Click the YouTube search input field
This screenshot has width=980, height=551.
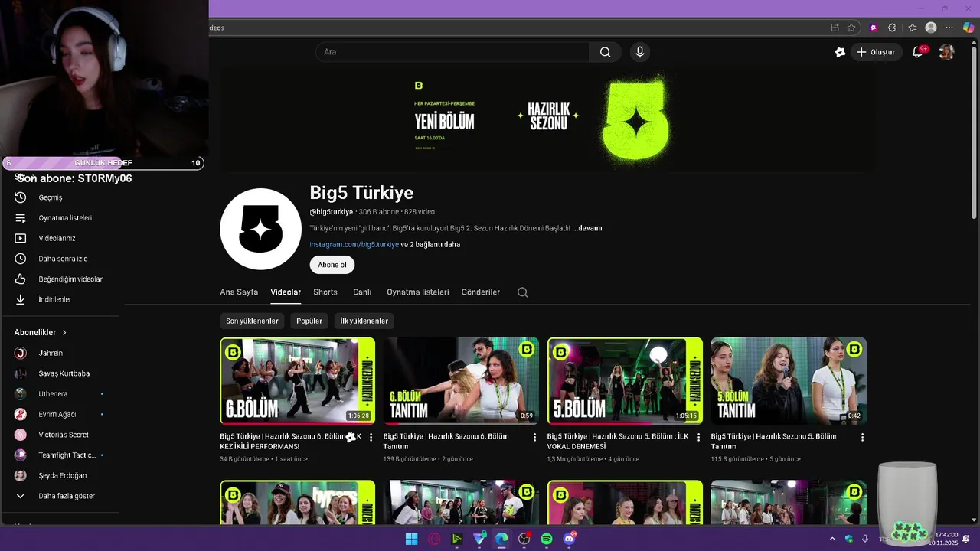(452, 52)
